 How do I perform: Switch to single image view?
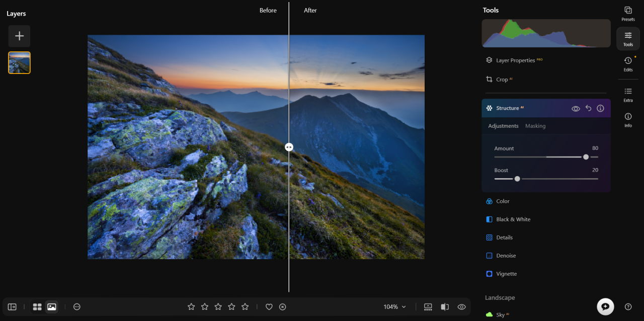[51, 306]
